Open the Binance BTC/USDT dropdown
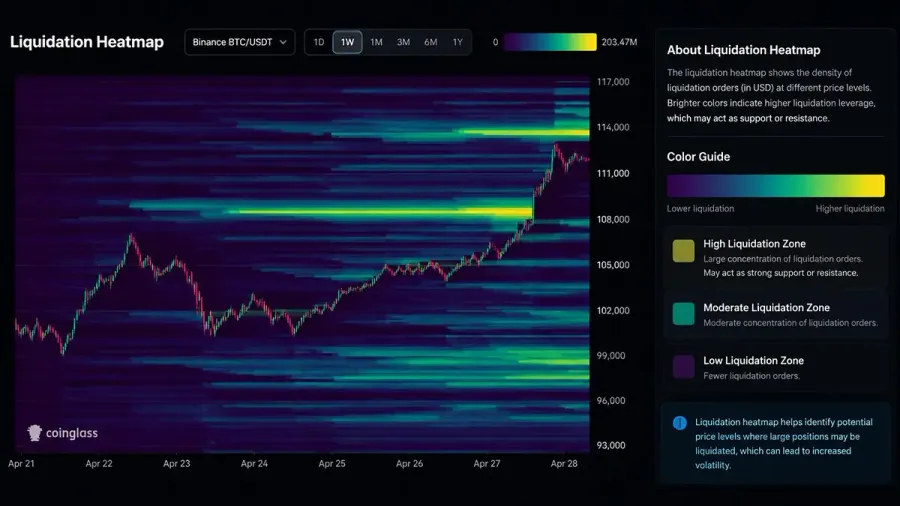Viewport: 900px width, 506px height. coord(240,42)
